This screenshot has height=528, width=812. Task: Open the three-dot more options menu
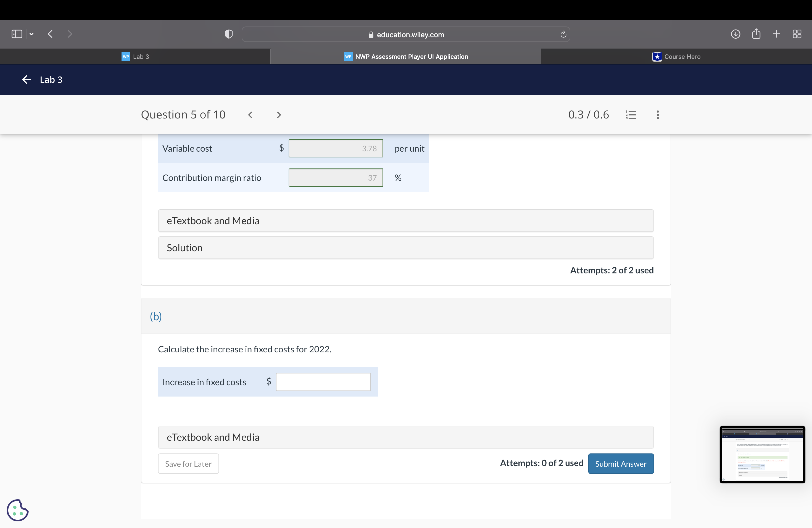click(657, 115)
